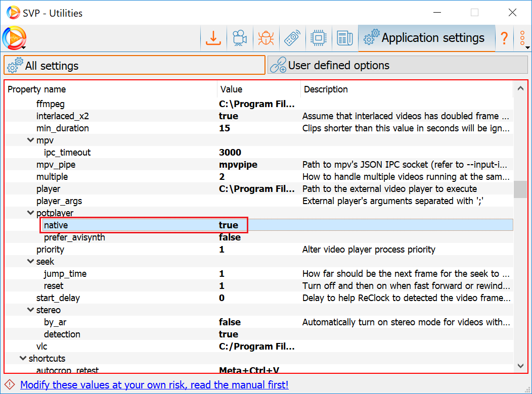Click the scrollbar up arrow

click(x=520, y=88)
